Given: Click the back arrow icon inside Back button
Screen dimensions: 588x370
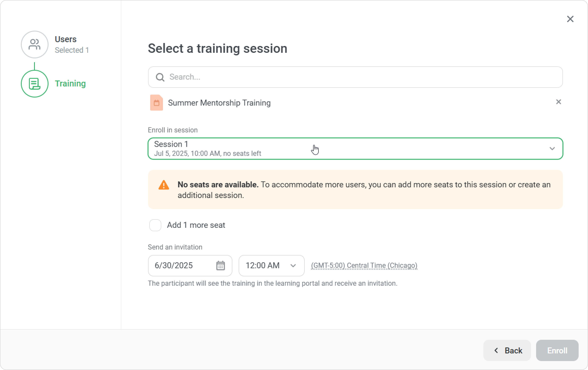Looking at the screenshot, I should coord(496,350).
